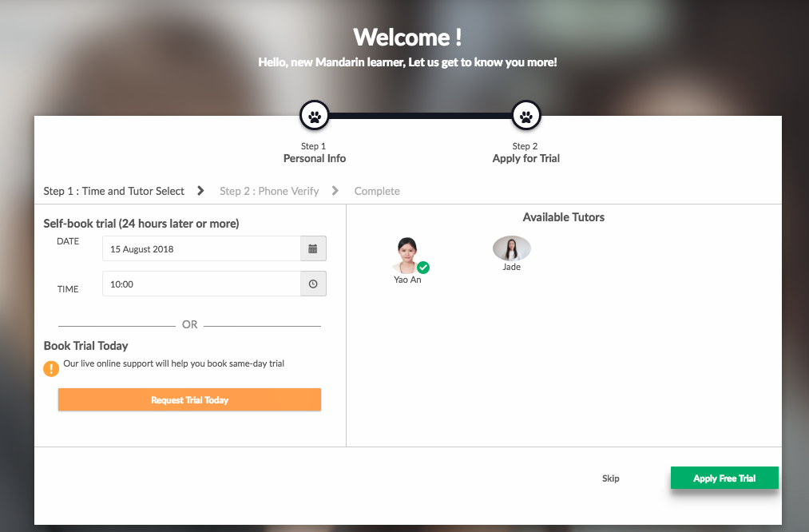Open the clock time picker icon
Viewport: 809px width, 532px height.
tap(313, 284)
